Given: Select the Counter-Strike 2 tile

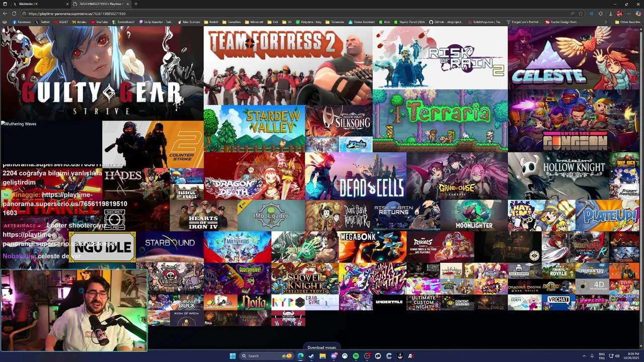Looking at the screenshot, I should coord(153,144).
